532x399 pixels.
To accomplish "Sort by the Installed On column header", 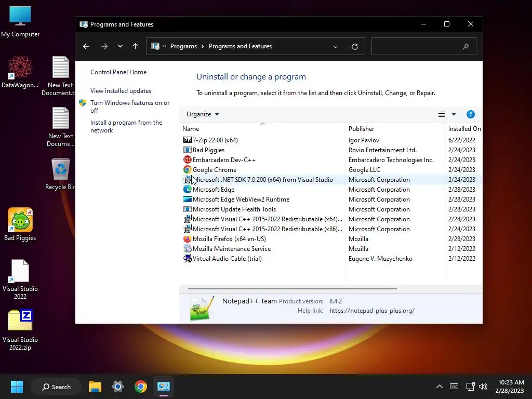I will 464,129.
